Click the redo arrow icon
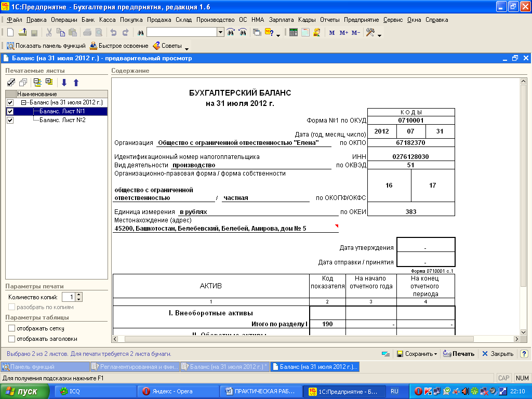The height and width of the screenshot is (399, 532). (125, 33)
